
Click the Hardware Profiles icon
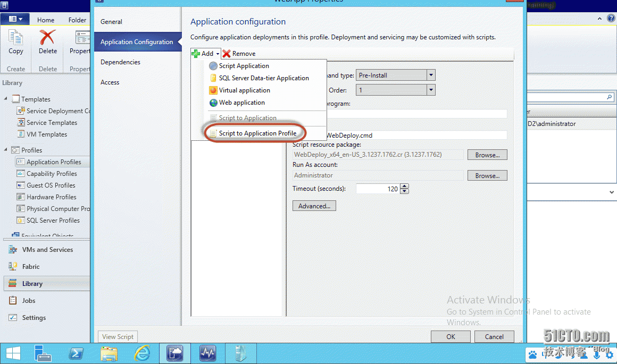tap(21, 197)
